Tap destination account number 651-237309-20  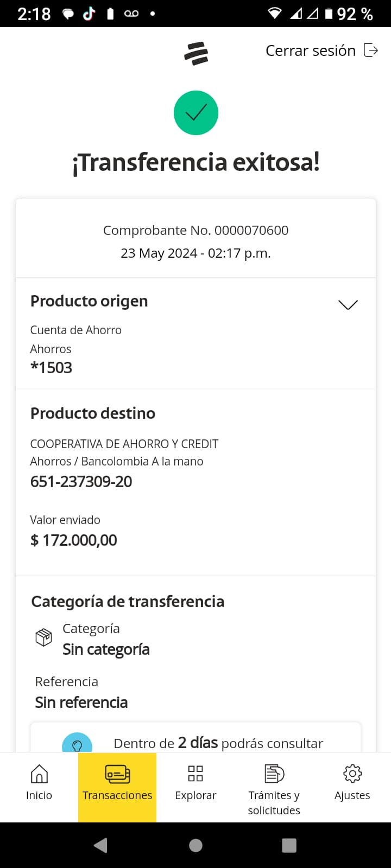pos(81,482)
